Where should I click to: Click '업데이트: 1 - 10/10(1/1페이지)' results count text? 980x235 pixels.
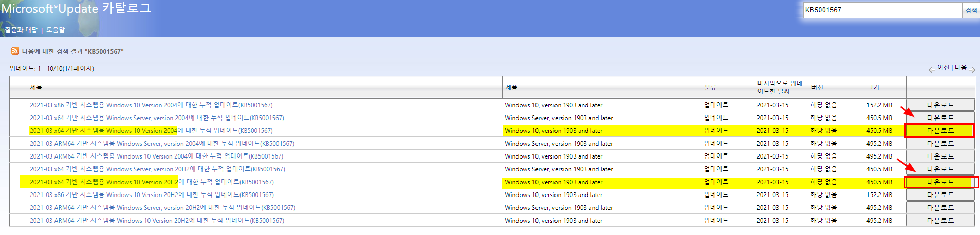52,68
